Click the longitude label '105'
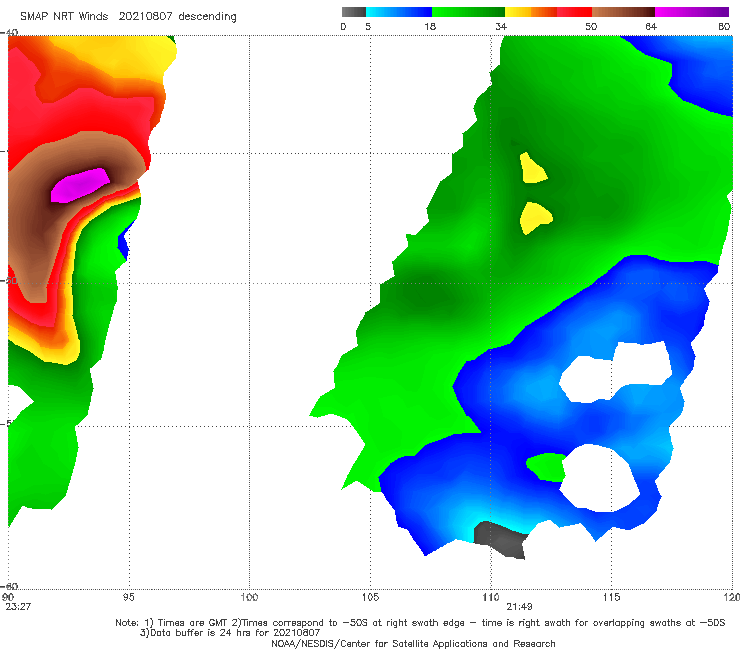 tap(370, 597)
